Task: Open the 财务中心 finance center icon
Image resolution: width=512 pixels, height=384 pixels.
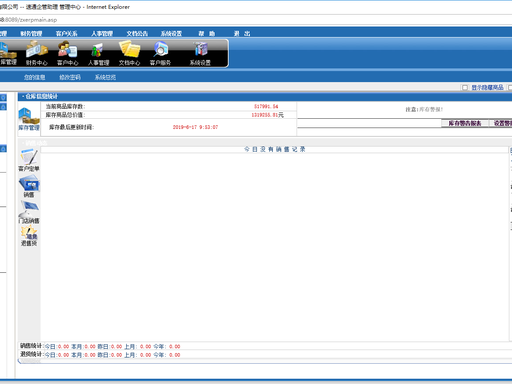Action: (x=37, y=53)
